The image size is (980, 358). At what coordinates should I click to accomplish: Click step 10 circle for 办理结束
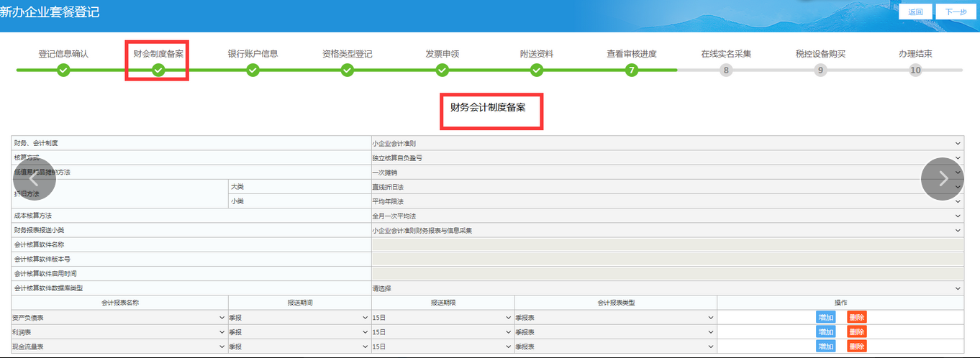pyautogui.click(x=915, y=70)
